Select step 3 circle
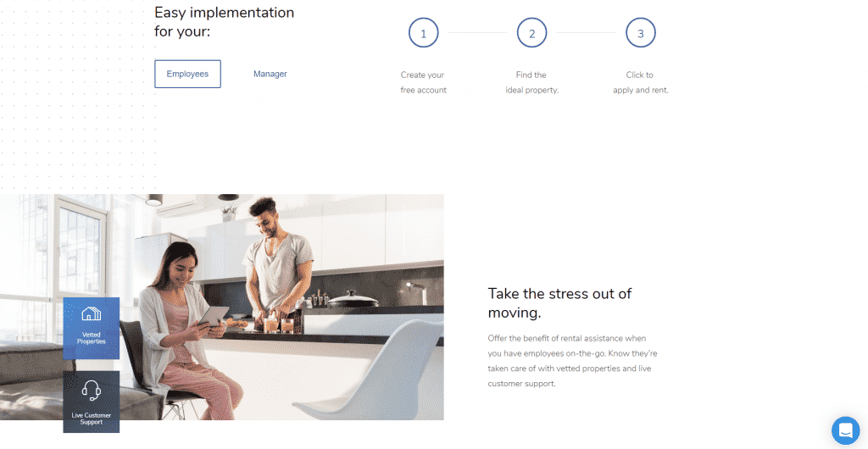The image size is (868, 449). point(641,33)
